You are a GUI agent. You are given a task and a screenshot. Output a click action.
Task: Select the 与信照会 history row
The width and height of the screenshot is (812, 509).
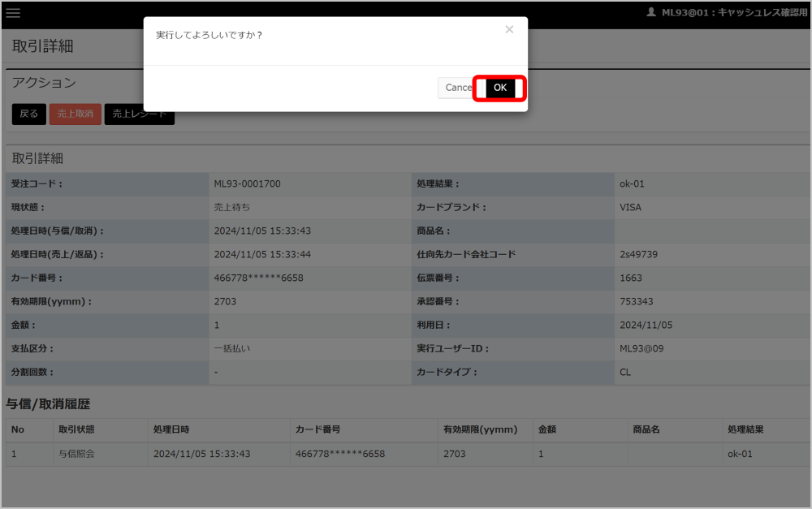[x=407, y=454]
